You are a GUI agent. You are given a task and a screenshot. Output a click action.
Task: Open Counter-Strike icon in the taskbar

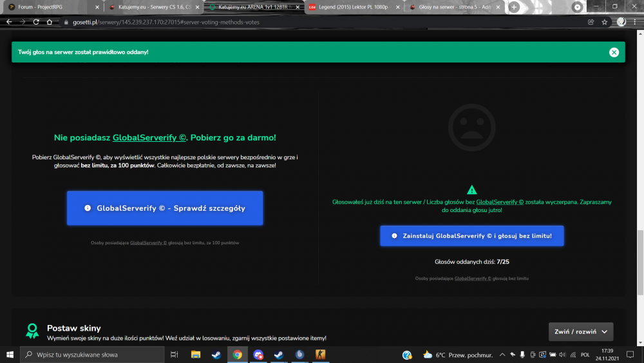pos(320,355)
